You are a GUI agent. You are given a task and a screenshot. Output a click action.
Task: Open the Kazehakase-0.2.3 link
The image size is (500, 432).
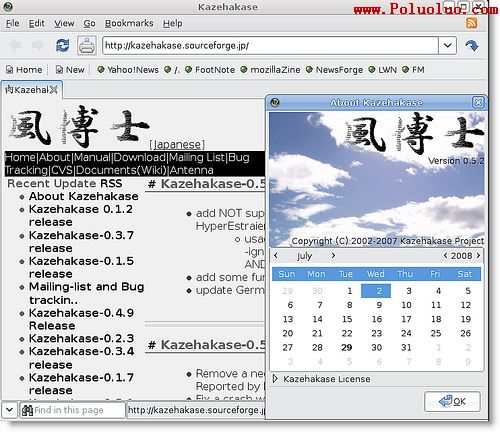(x=81, y=338)
